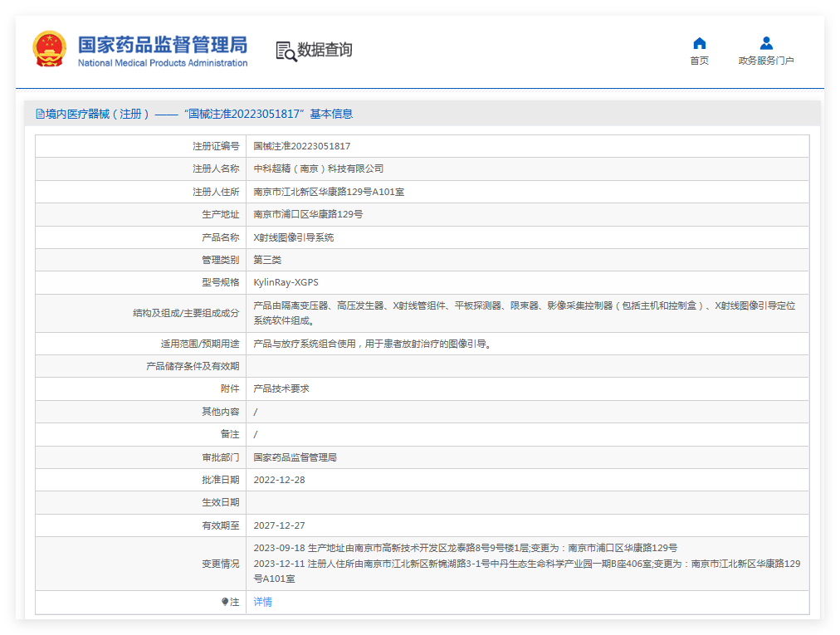Click 国家药品监督管理局 site title
The image size is (840, 635).
[x=163, y=45]
